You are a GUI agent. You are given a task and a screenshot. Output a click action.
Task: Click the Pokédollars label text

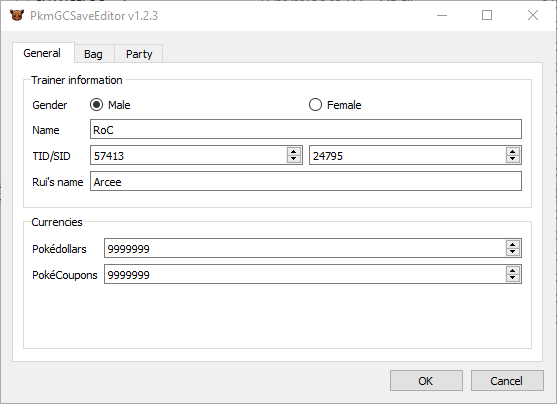pos(59,249)
